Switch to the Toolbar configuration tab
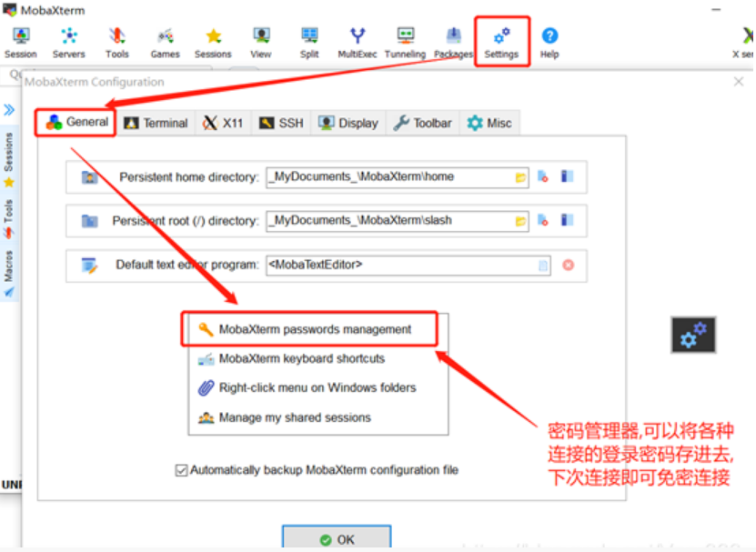This screenshot has width=756, height=552. click(x=422, y=124)
